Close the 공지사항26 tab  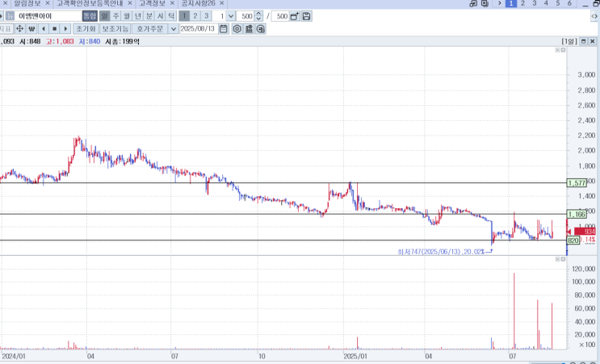[221, 3]
